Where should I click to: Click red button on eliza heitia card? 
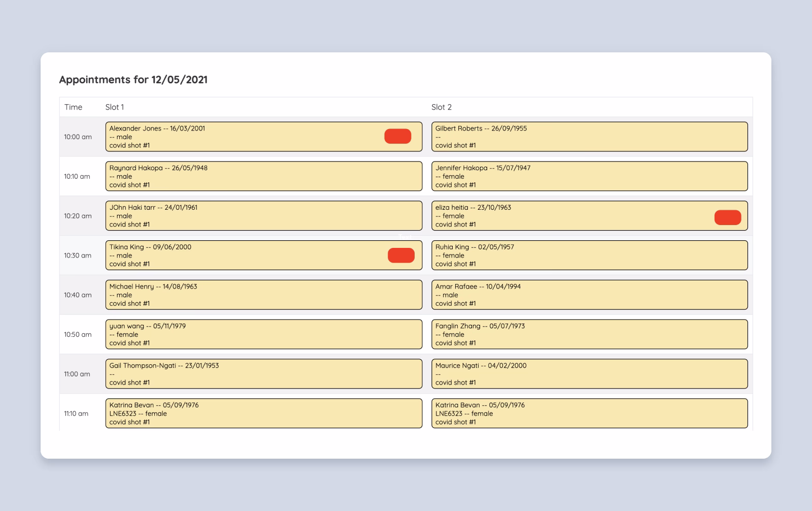coord(728,217)
